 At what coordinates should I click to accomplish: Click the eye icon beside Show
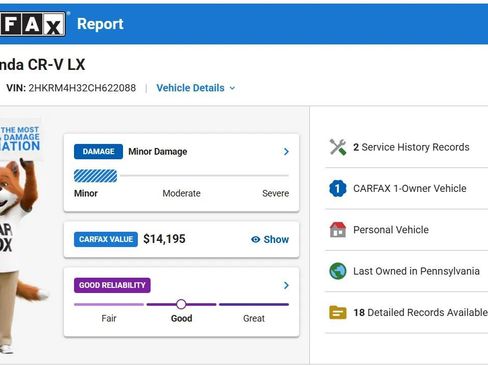point(255,239)
